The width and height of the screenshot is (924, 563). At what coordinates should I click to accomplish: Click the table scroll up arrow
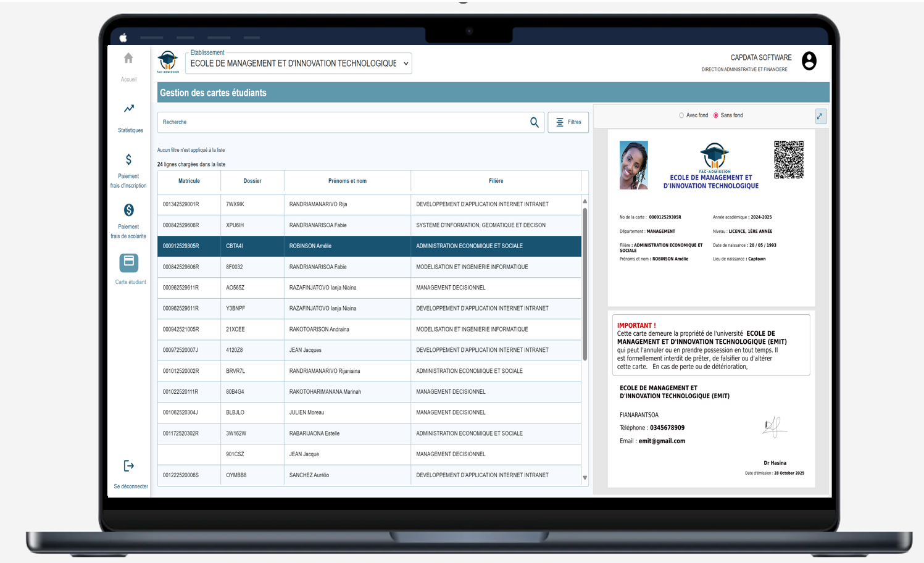[x=585, y=201]
